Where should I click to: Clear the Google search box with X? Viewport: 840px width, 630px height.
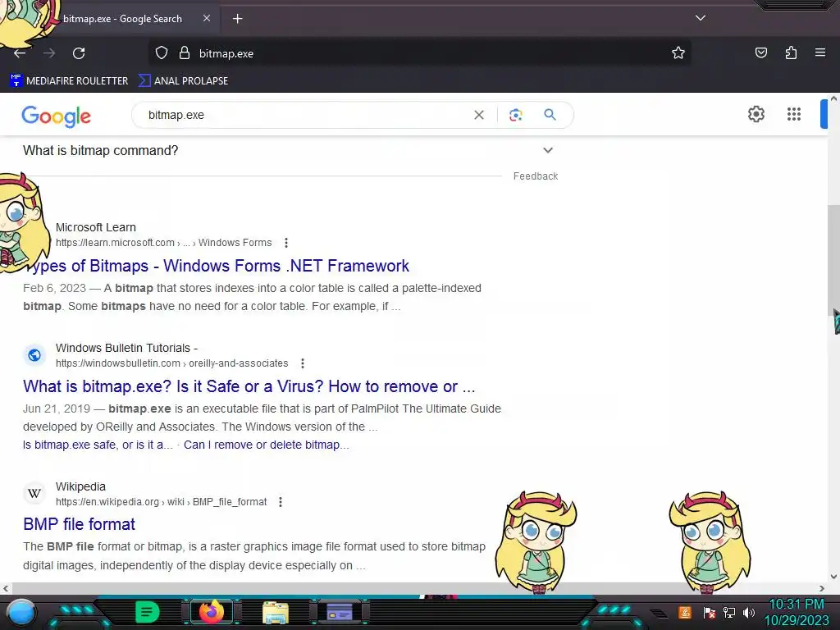point(479,115)
